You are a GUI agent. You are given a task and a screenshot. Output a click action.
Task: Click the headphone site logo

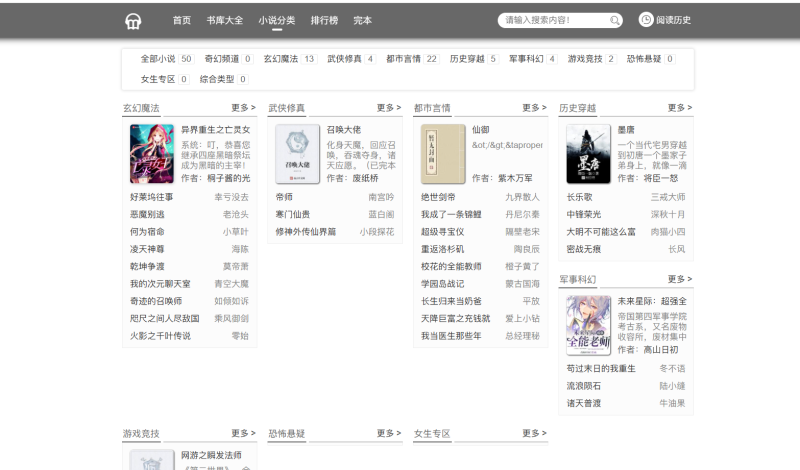[x=133, y=21]
